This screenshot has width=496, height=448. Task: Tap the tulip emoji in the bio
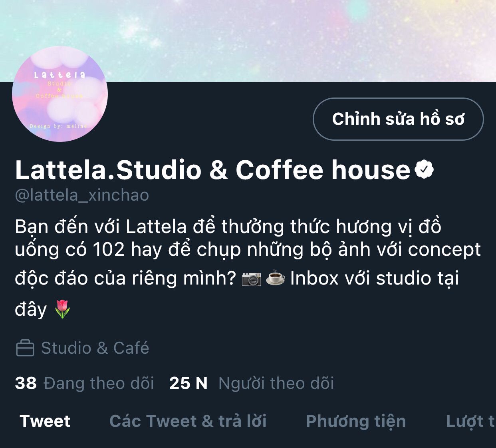coord(62,309)
